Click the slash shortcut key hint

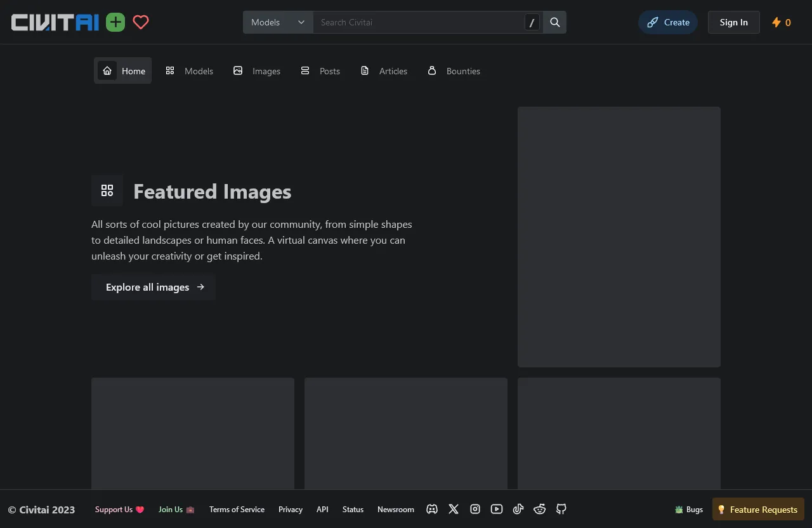click(532, 23)
